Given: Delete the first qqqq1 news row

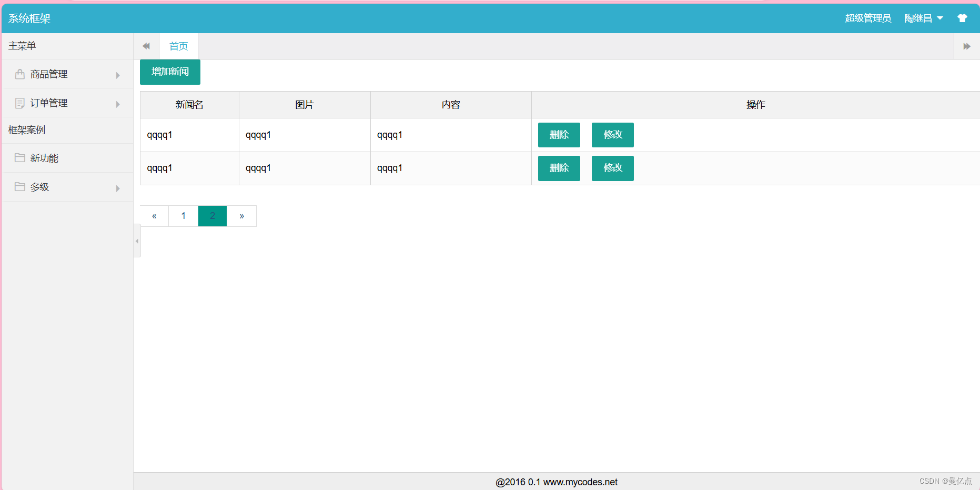Looking at the screenshot, I should pos(559,135).
